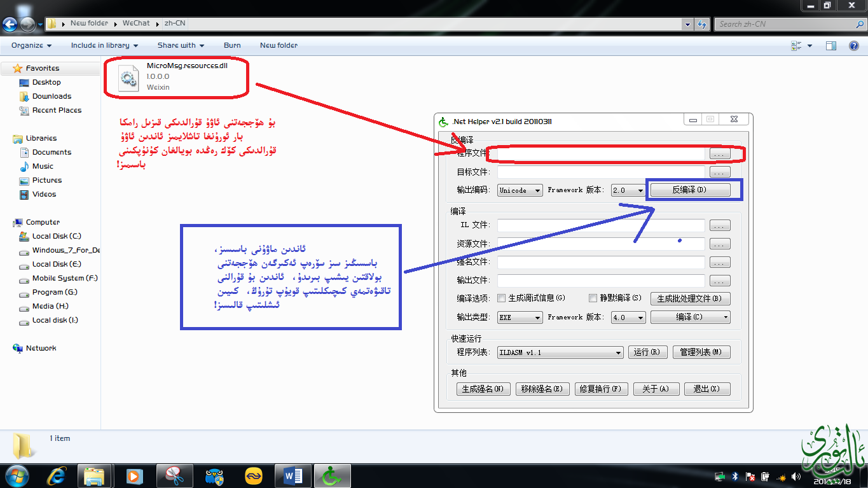This screenshot has height=488, width=868.
Task: Show the preview pane icon
Action: tap(831, 46)
